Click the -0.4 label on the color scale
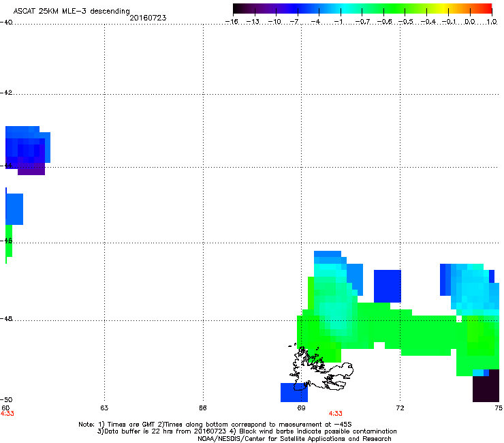The image size is (504, 443). coord(428,22)
